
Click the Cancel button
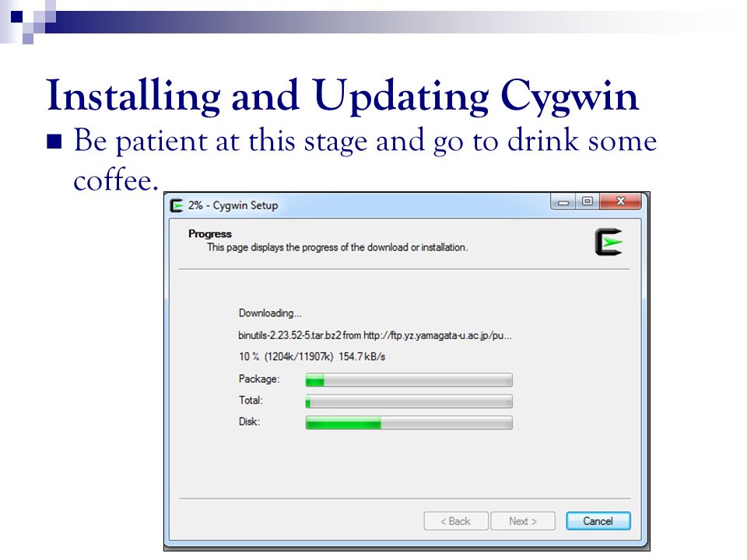(x=598, y=521)
